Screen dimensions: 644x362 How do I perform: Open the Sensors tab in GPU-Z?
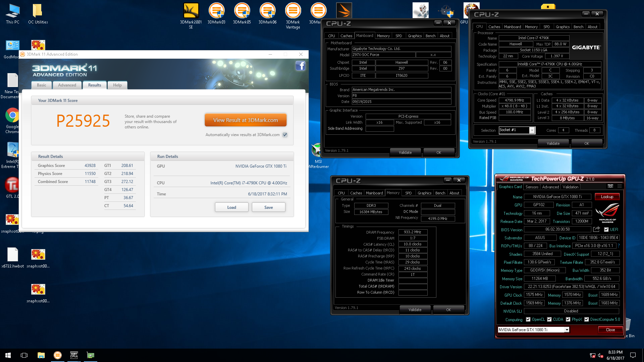pos(532,187)
